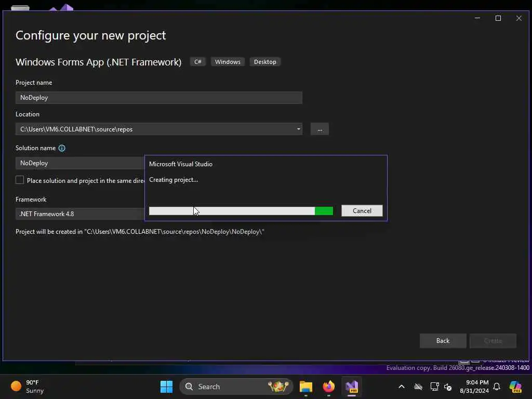Close the Configure your new project window
Screen dimensions: 532x399
click(519, 18)
